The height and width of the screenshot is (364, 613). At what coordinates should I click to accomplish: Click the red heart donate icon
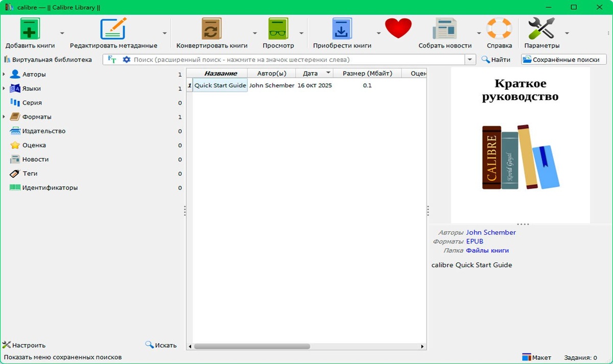tap(398, 29)
